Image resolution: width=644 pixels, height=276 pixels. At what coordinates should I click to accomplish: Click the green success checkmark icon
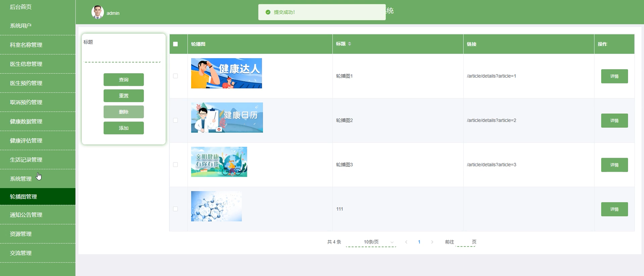(268, 12)
